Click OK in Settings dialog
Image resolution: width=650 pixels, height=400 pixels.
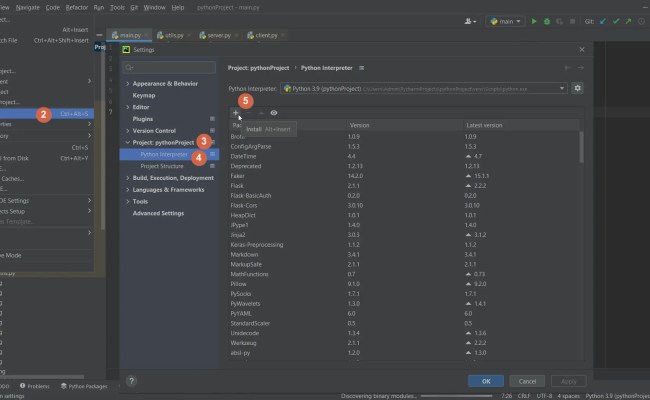486,381
